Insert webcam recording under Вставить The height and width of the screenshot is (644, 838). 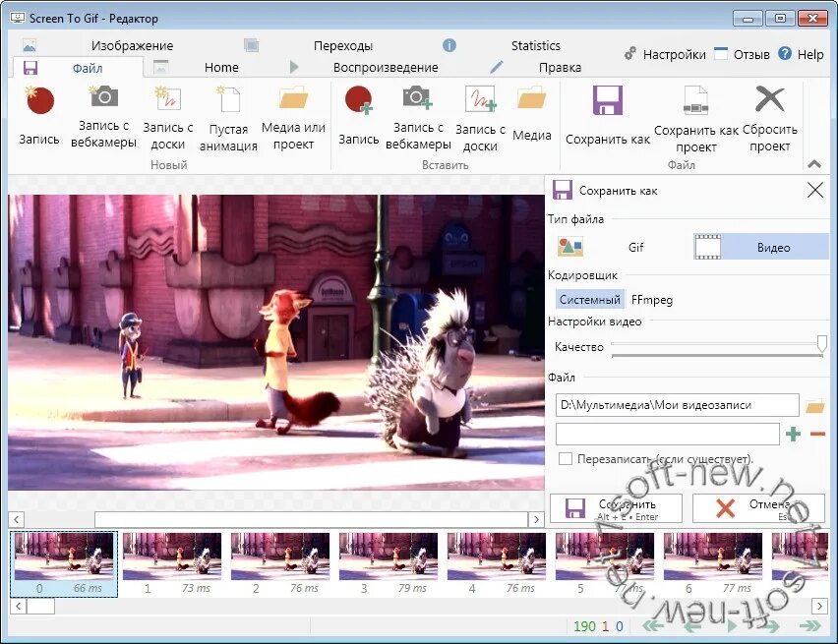418,116
